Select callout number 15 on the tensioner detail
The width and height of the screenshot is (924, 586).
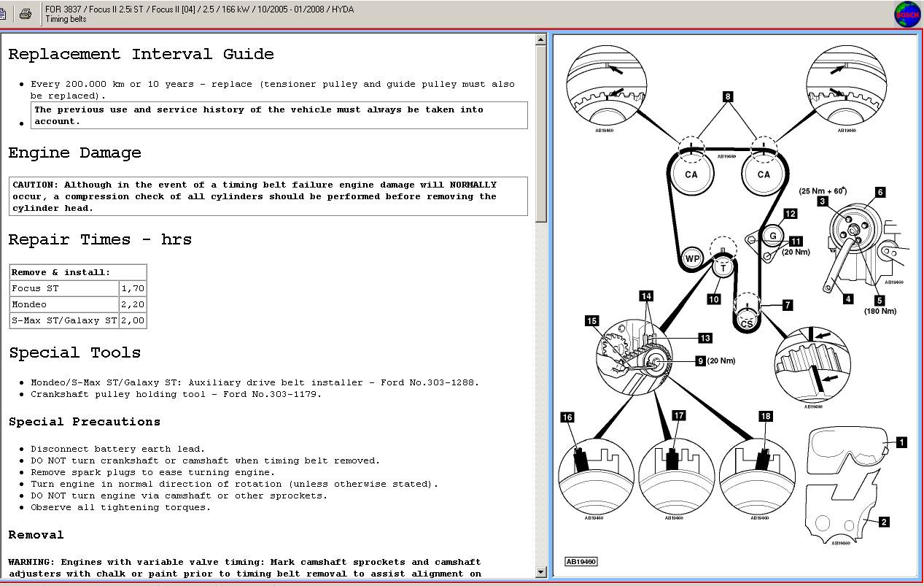click(591, 321)
